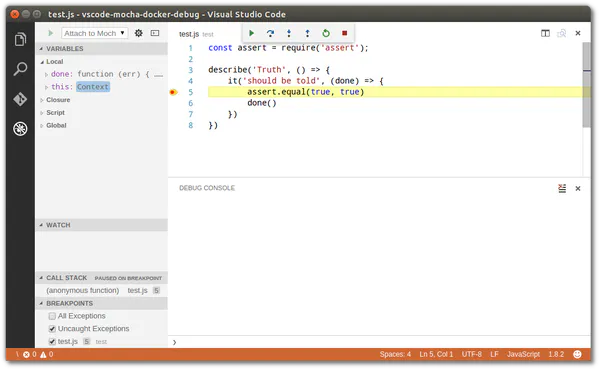Open launch.json via gear icon
This screenshot has width=600, height=370.
139,33
